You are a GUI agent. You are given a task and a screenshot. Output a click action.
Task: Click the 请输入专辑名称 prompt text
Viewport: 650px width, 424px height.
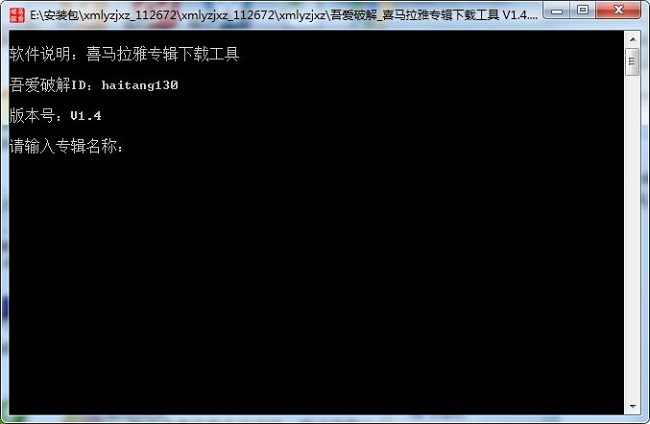pos(66,146)
